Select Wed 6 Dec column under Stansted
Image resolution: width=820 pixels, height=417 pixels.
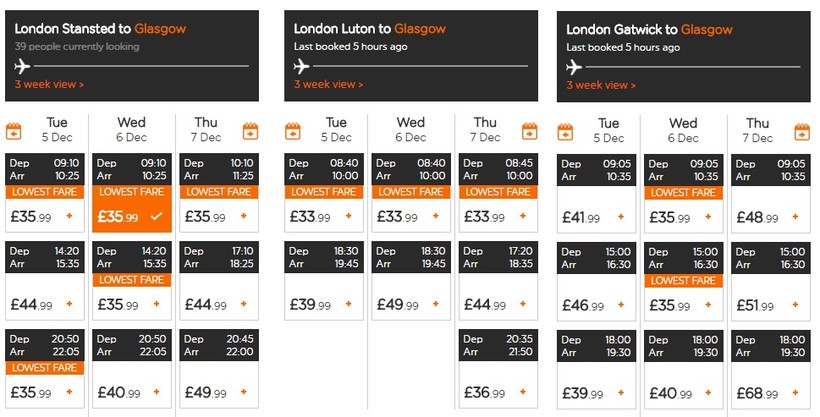click(131, 130)
